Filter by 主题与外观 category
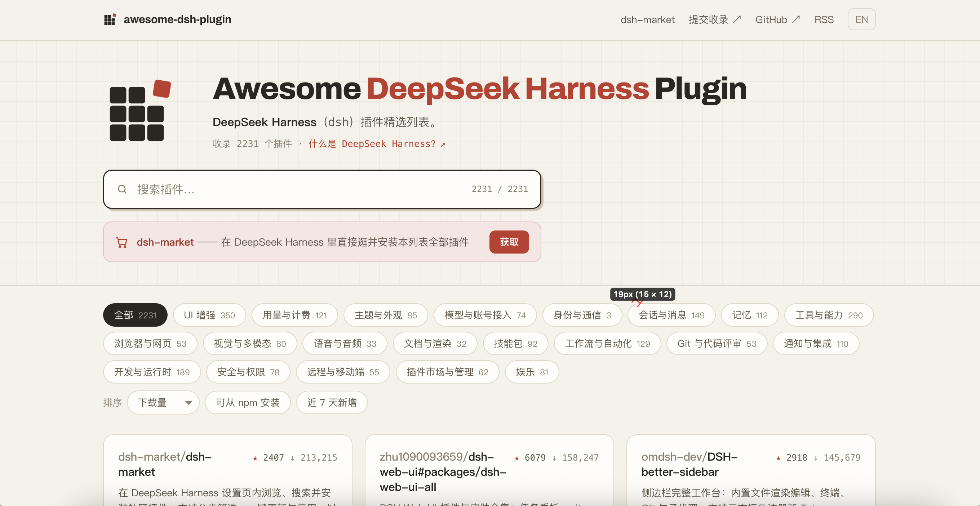 (x=385, y=315)
